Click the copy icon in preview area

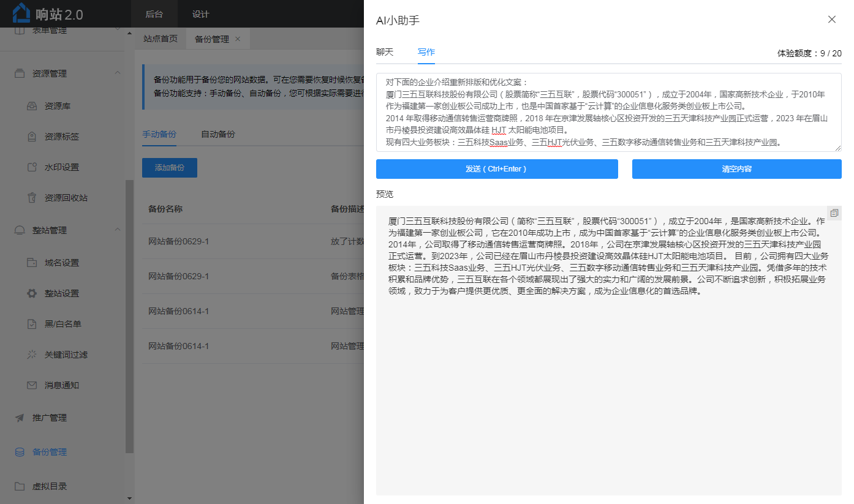(834, 213)
